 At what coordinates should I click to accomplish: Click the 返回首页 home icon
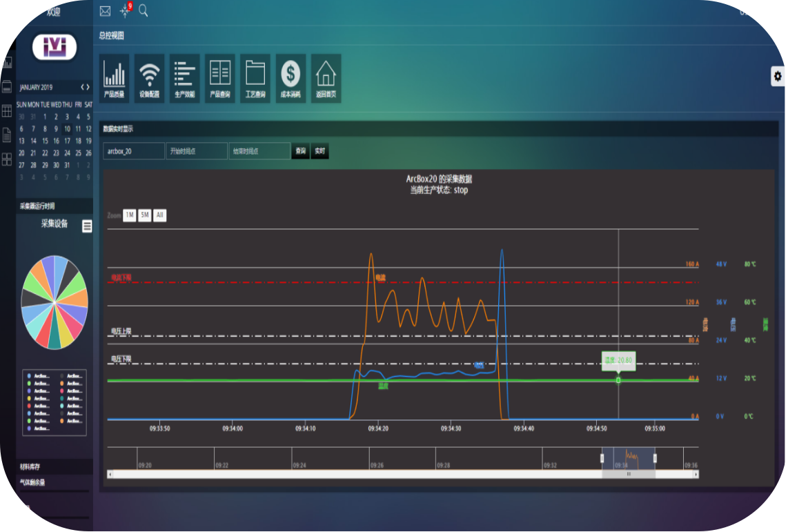[x=326, y=78]
